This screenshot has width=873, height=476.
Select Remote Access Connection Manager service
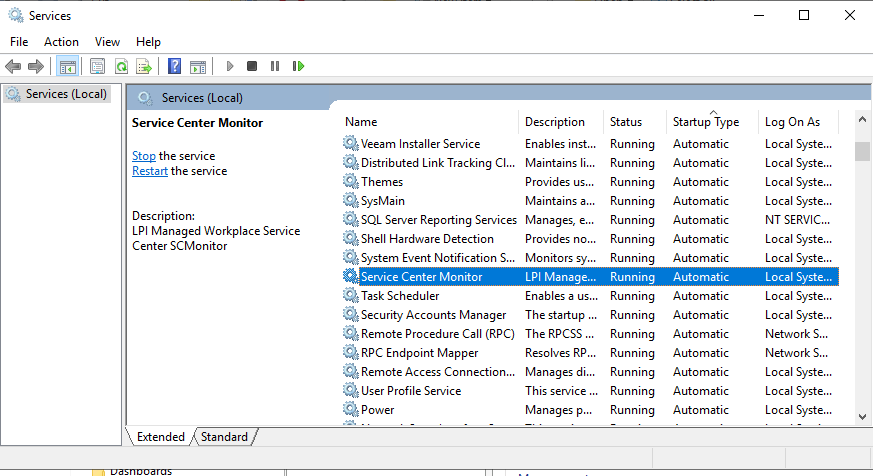click(438, 371)
